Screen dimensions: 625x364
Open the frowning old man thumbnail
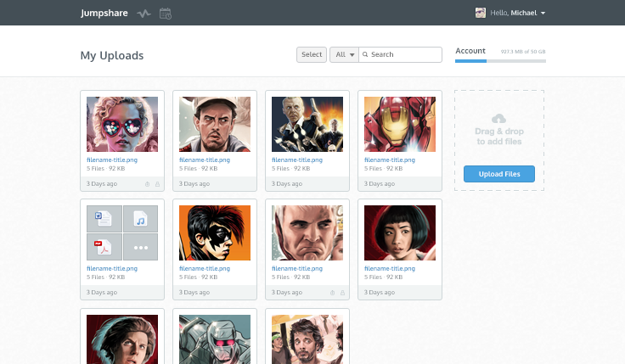(307, 233)
